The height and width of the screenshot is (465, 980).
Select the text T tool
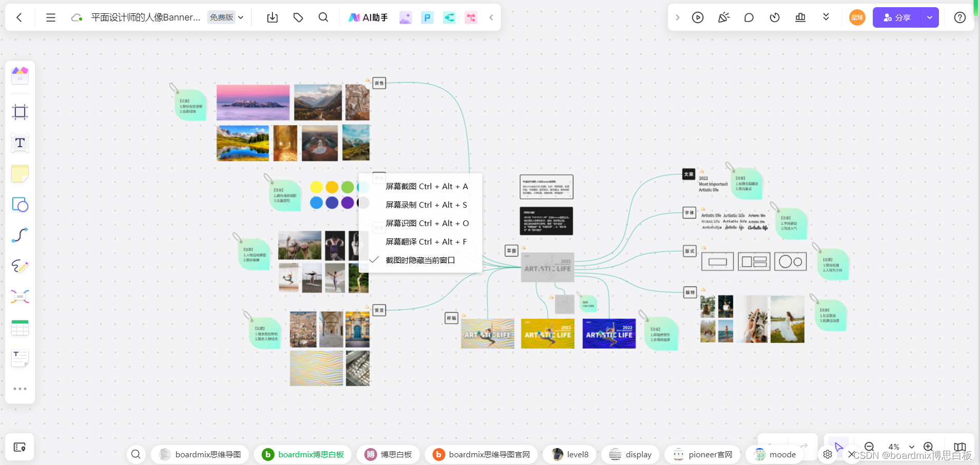[x=20, y=143]
